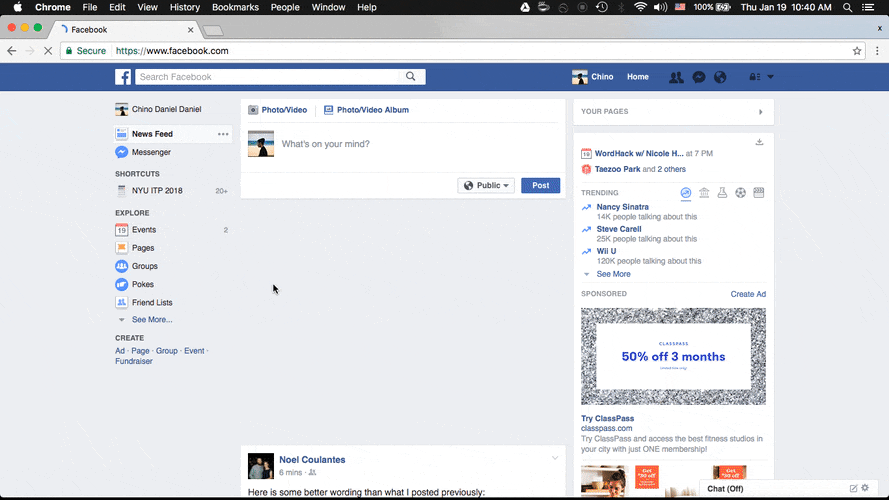Image resolution: width=889 pixels, height=500 pixels.
Task: Open the Chrome Bookmarks menu
Action: point(235,7)
